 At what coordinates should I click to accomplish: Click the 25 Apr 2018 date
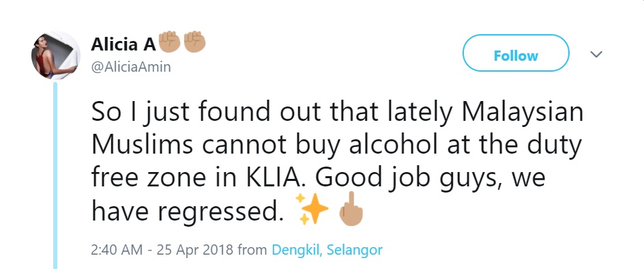[195, 250]
